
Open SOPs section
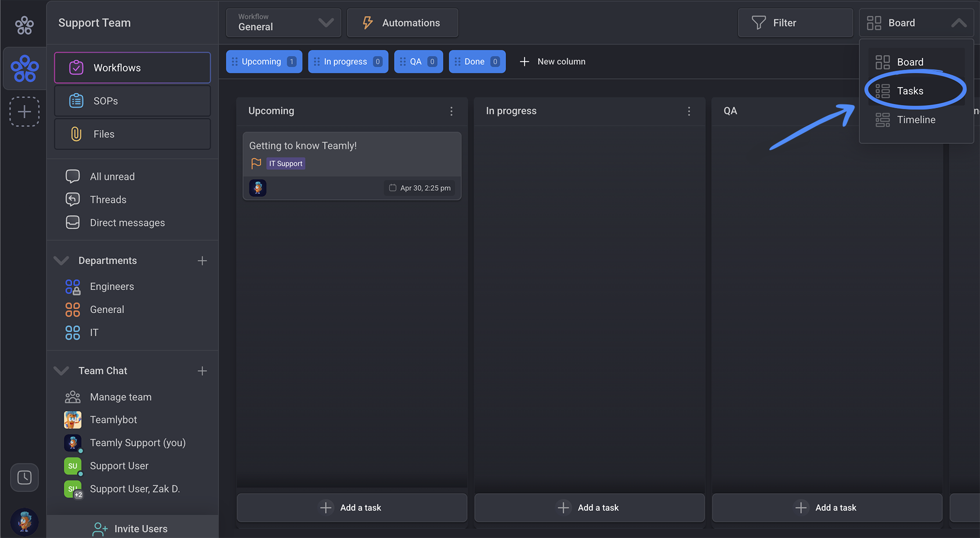click(x=132, y=101)
